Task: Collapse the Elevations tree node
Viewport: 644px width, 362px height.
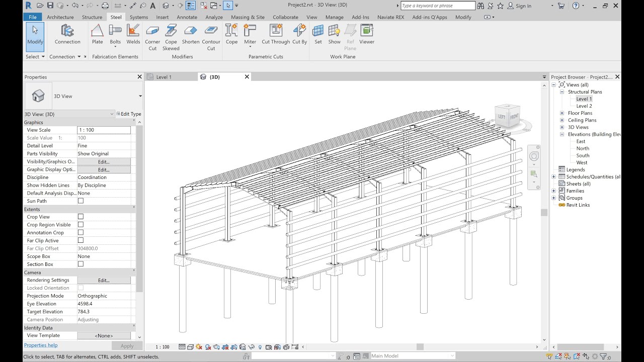Action: pyautogui.click(x=562, y=134)
